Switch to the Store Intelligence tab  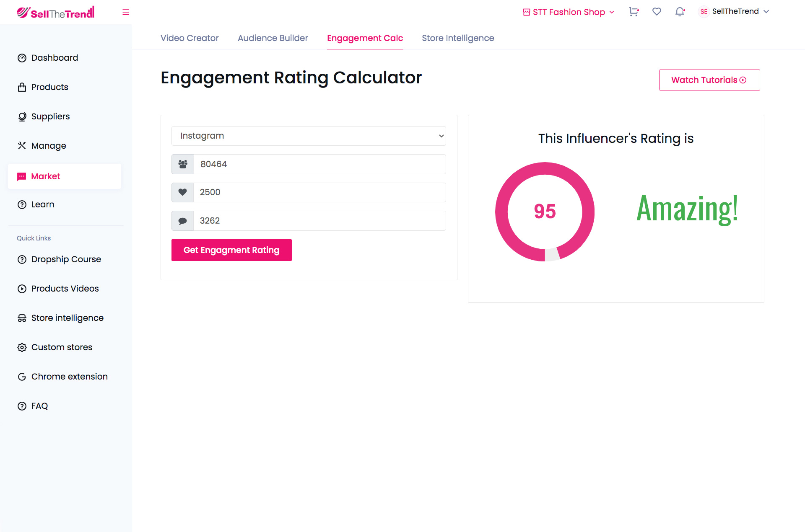point(458,38)
